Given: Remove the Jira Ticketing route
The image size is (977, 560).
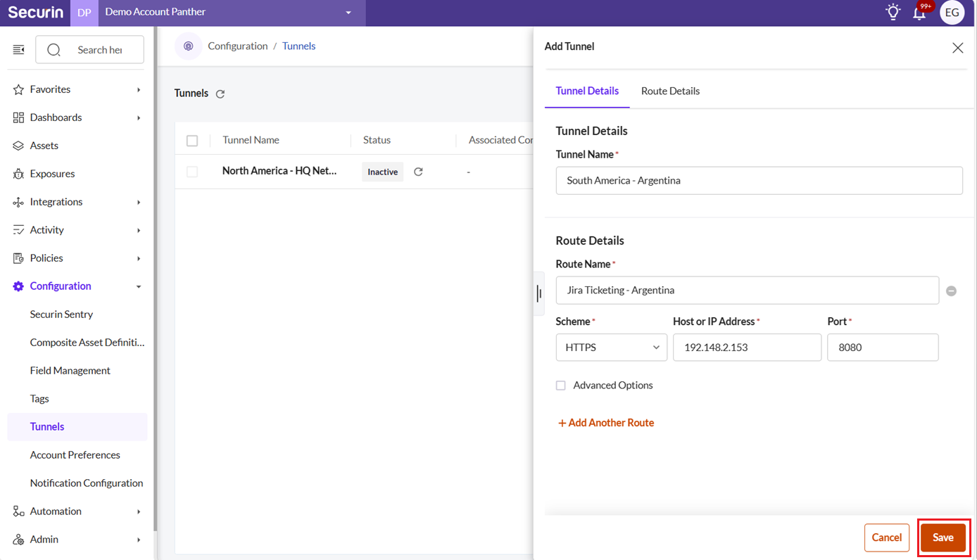Looking at the screenshot, I should pos(951,291).
